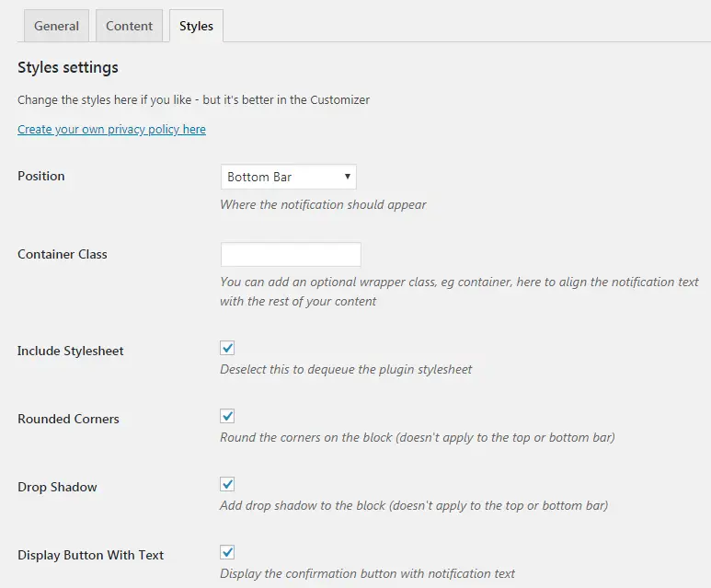This screenshot has height=588, width=711.
Task: Click the Rounded Corners label
Action: [x=68, y=419]
